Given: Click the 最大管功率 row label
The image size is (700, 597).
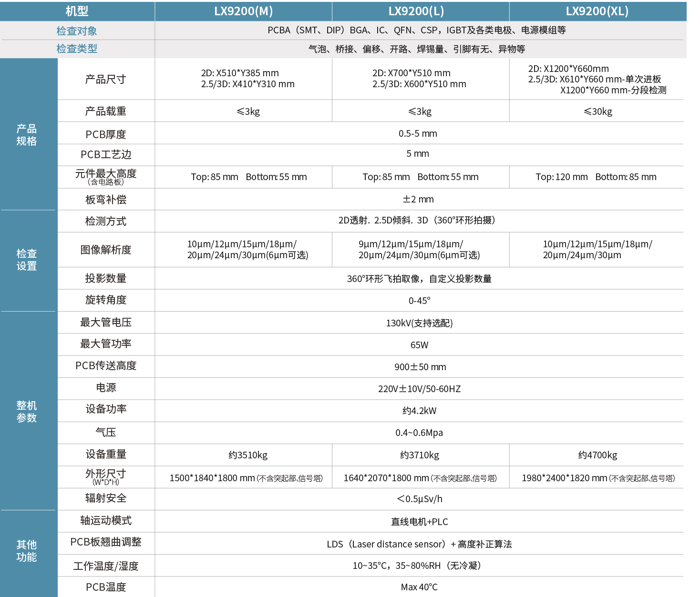Looking at the screenshot, I should click(x=106, y=344).
